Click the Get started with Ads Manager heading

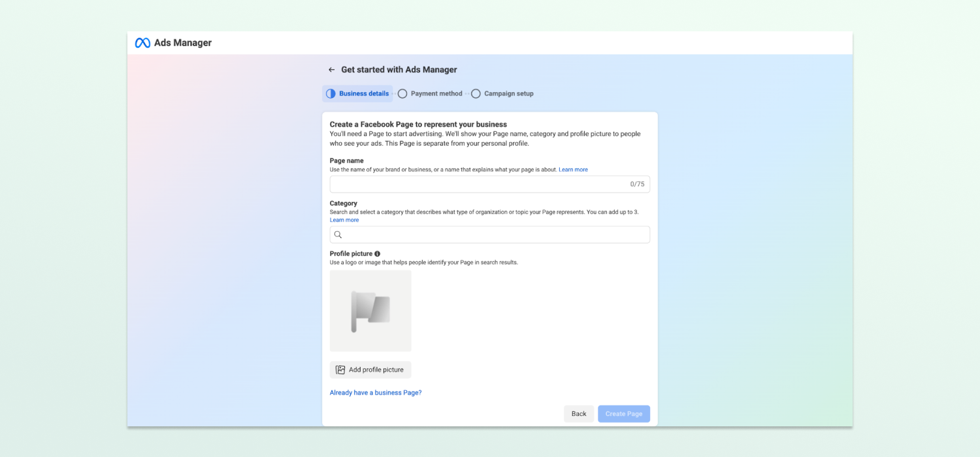[399, 70]
